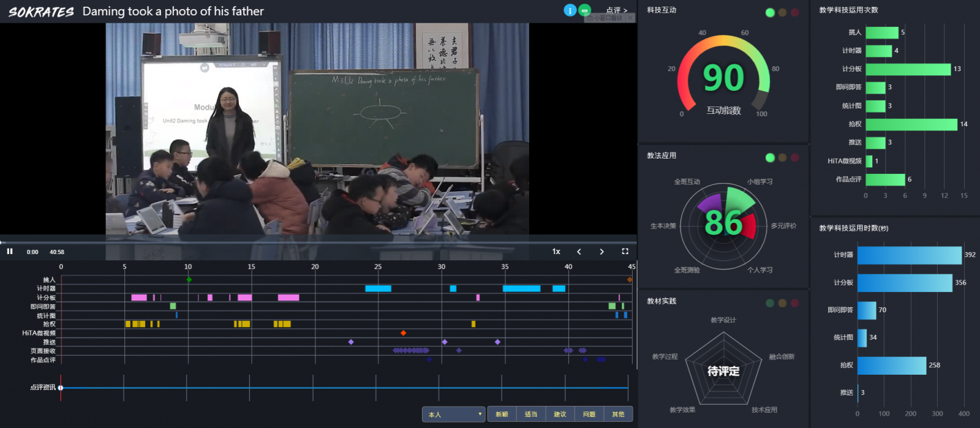The image size is (980, 428).
Task: Pause the video playback
Action: click(10, 252)
